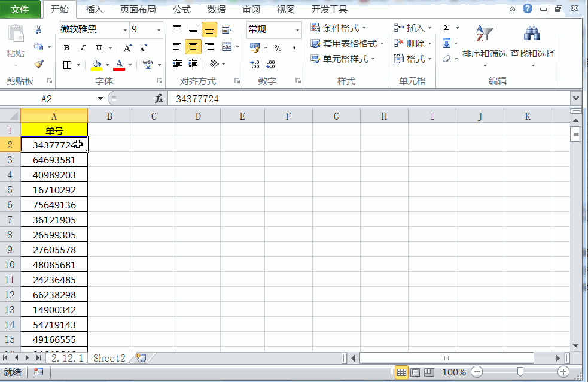Viewport: 588px width, 382px height.
Task: Select the Format Painter brush icon
Action: pos(39,64)
